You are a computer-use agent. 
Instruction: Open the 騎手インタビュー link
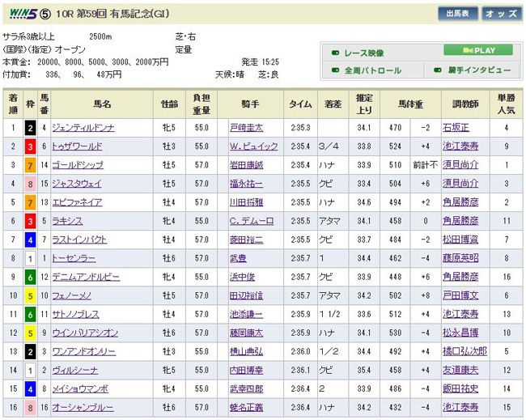click(x=481, y=71)
